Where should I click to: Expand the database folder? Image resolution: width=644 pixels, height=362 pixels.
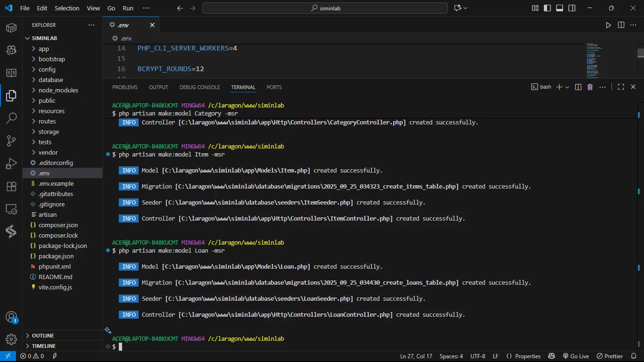(50, 80)
